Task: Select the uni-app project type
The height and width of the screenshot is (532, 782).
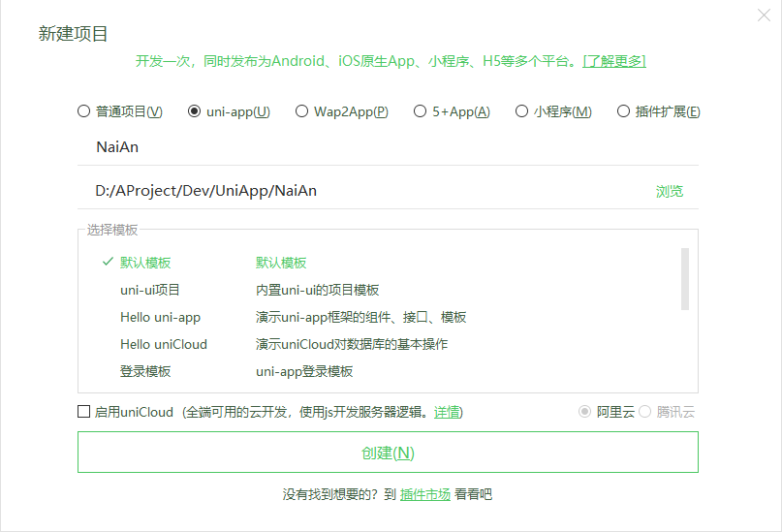Action: 195,111
